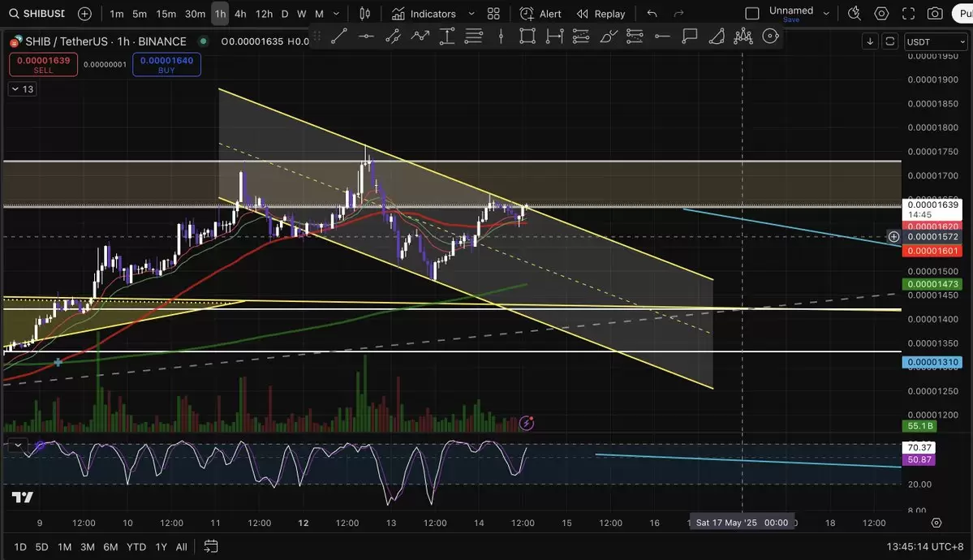The height and width of the screenshot is (560, 973).
Task: Undo the last chart action
Action: point(652,14)
